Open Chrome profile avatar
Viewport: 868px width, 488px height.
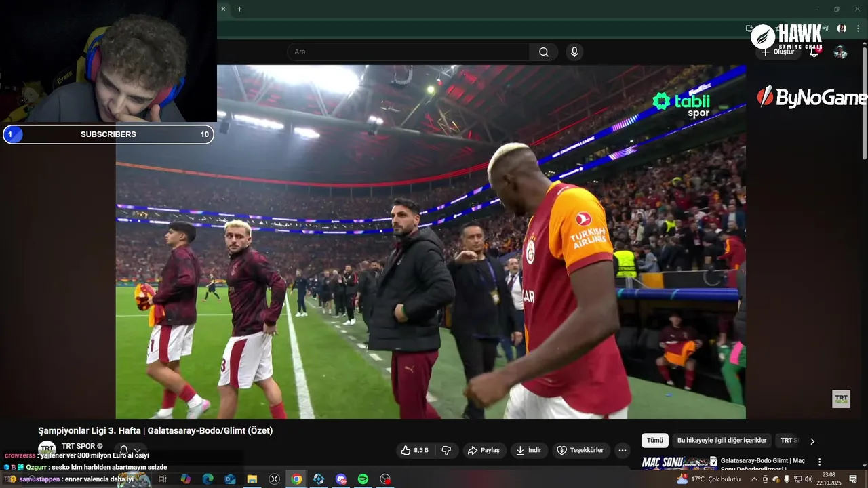click(842, 28)
